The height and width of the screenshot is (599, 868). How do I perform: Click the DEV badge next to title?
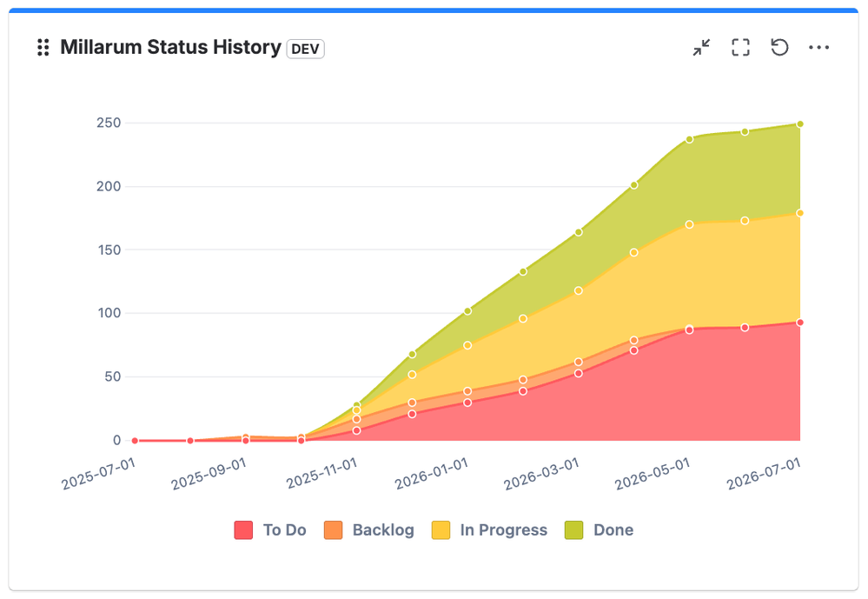pos(305,49)
